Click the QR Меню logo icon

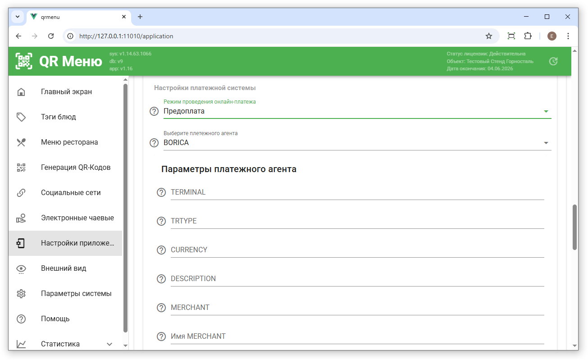(x=24, y=61)
